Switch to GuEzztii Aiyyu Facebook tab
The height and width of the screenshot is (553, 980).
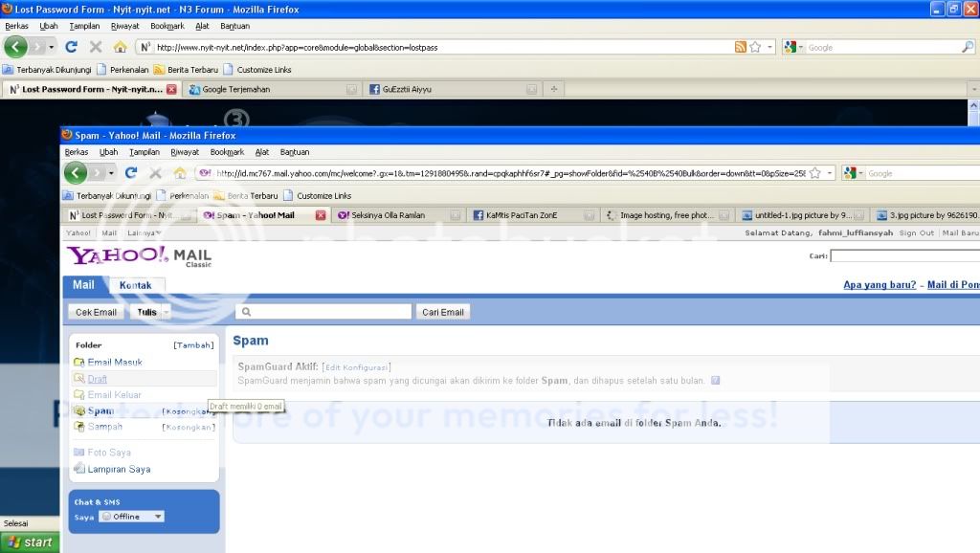coord(453,89)
